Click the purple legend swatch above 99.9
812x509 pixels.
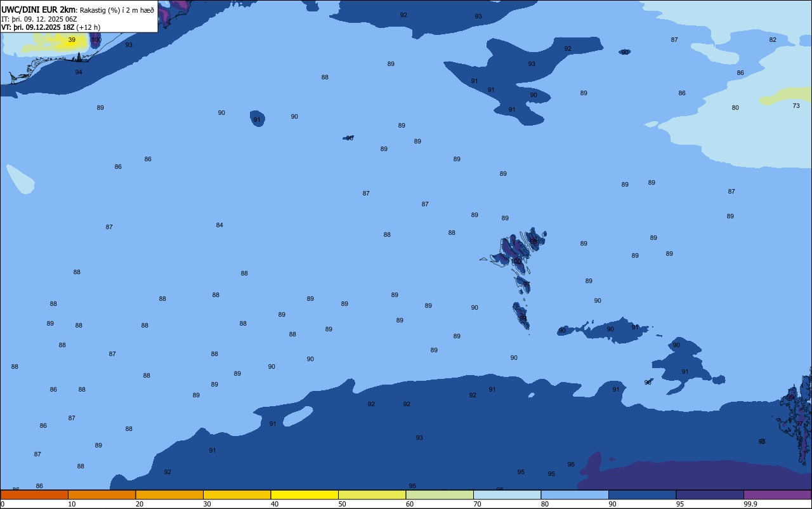[777, 494]
